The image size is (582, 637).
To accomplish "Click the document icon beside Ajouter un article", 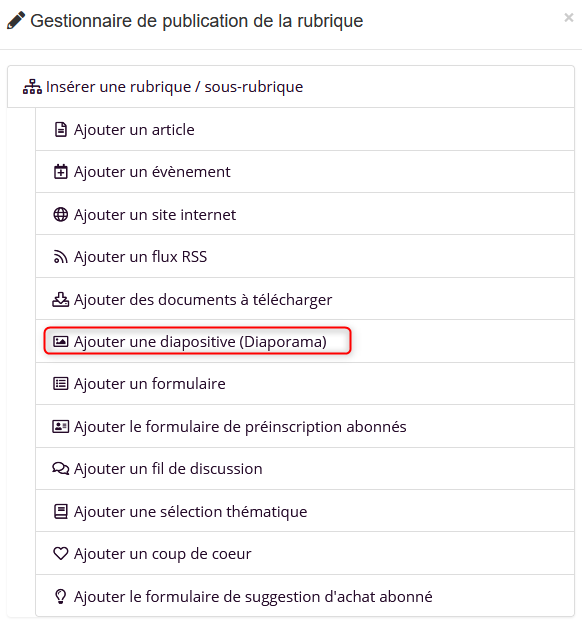I will pos(61,130).
